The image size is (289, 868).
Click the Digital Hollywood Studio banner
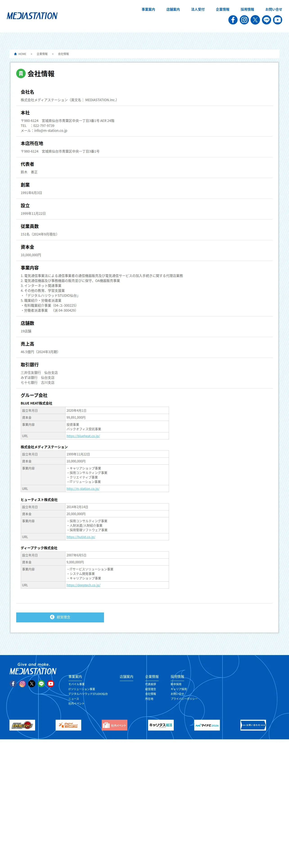[68, 725]
